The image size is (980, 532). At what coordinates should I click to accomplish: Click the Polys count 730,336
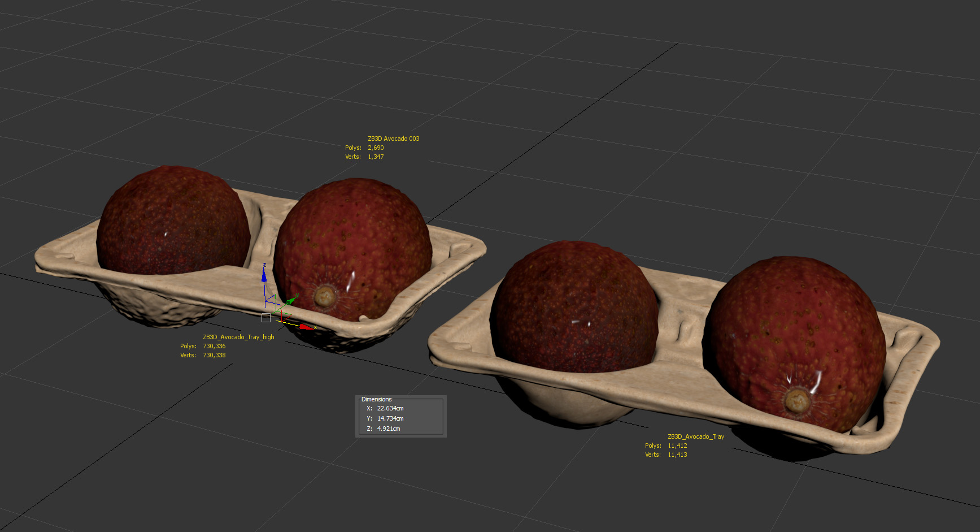[x=214, y=346]
